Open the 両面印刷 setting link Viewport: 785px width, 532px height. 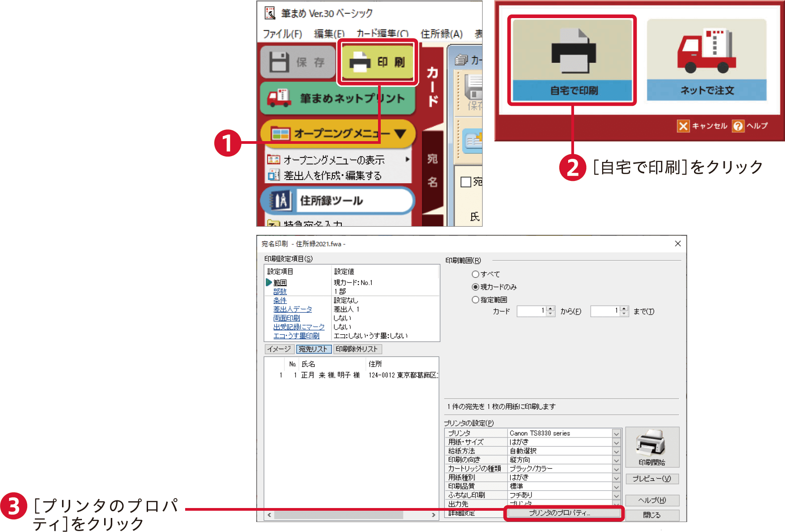287,318
